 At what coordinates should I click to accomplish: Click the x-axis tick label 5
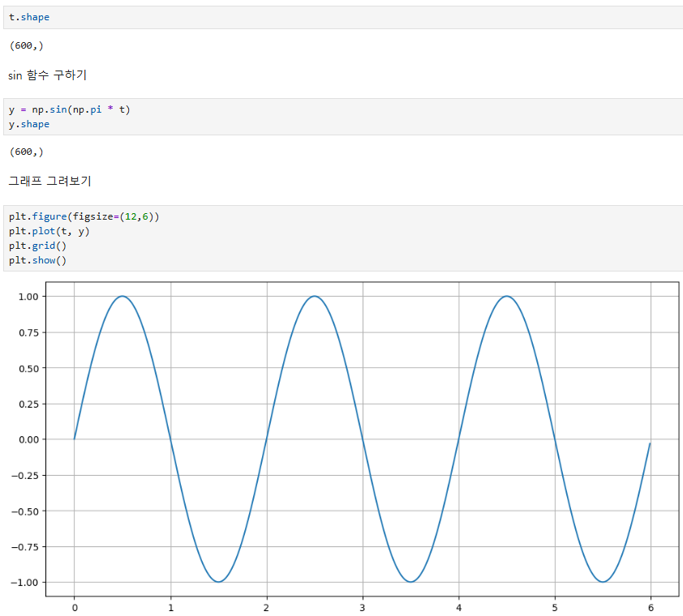point(555,608)
